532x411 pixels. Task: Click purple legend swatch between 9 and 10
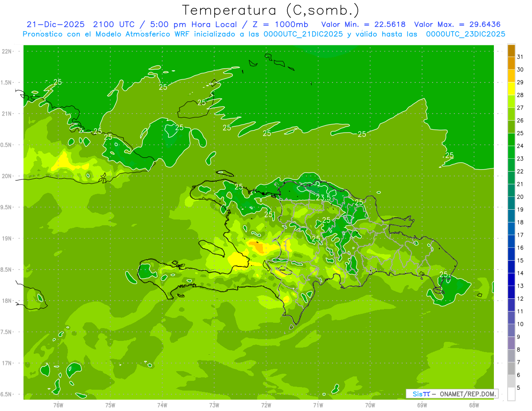point(511,330)
